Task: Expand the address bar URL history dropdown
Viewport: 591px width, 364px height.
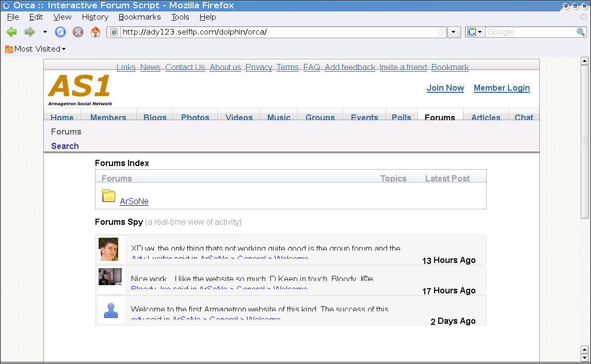Action: tap(454, 32)
